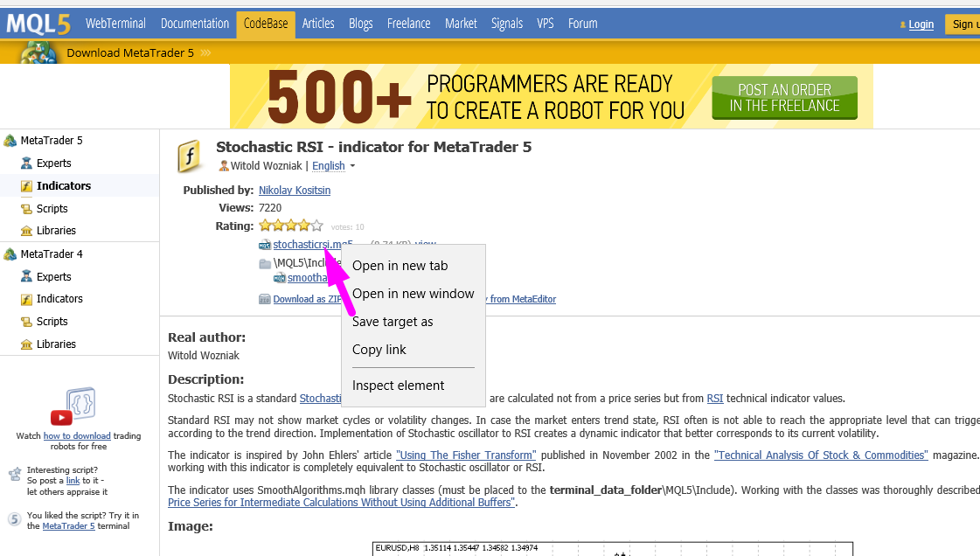Open the Freelance section
The image size is (980, 556).
tap(409, 24)
